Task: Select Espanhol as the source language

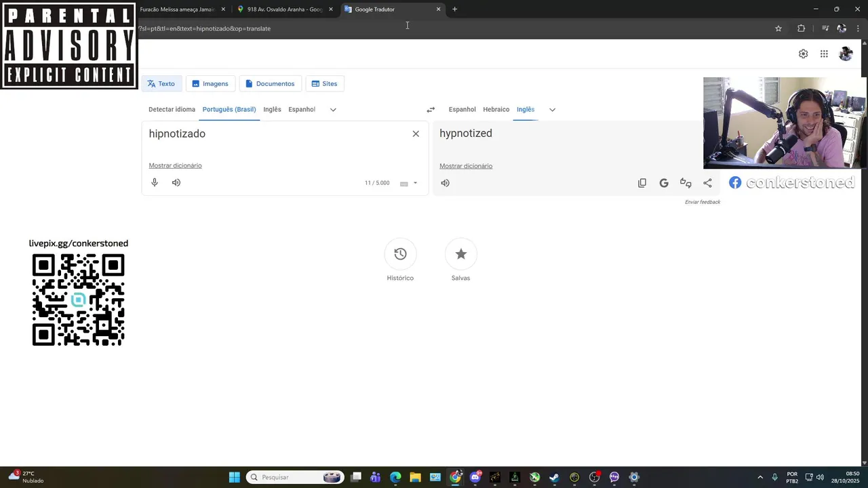Action: pyautogui.click(x=302, y=109)
